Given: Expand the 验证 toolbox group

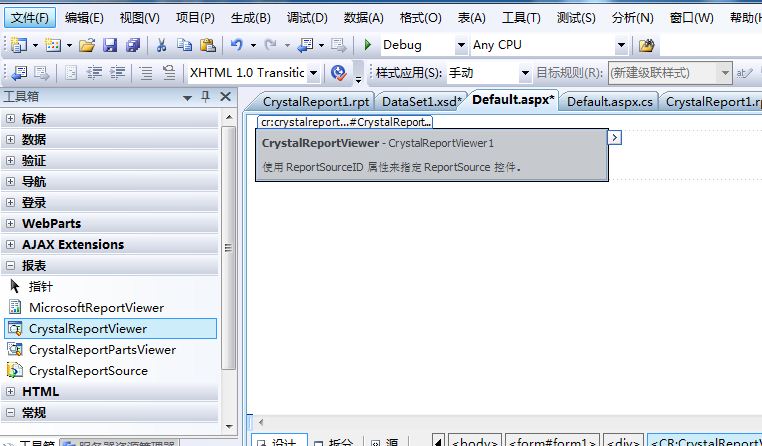Looking at the screenshot, I should click(x=10, y=160).
